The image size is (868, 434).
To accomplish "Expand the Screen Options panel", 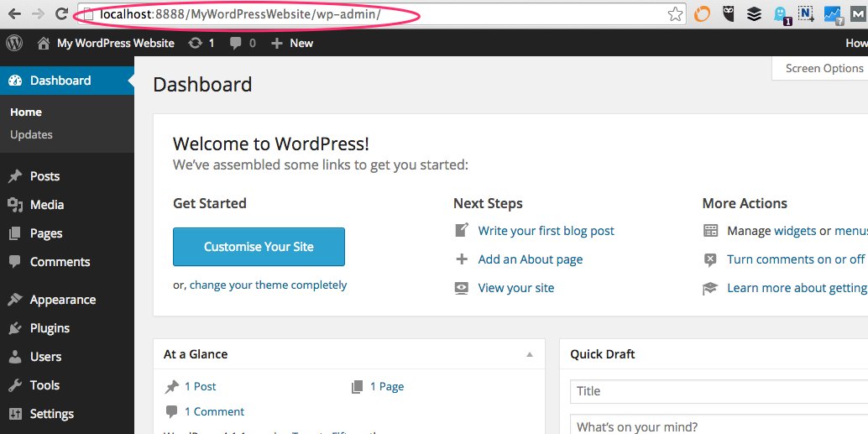I will point(824,68).
